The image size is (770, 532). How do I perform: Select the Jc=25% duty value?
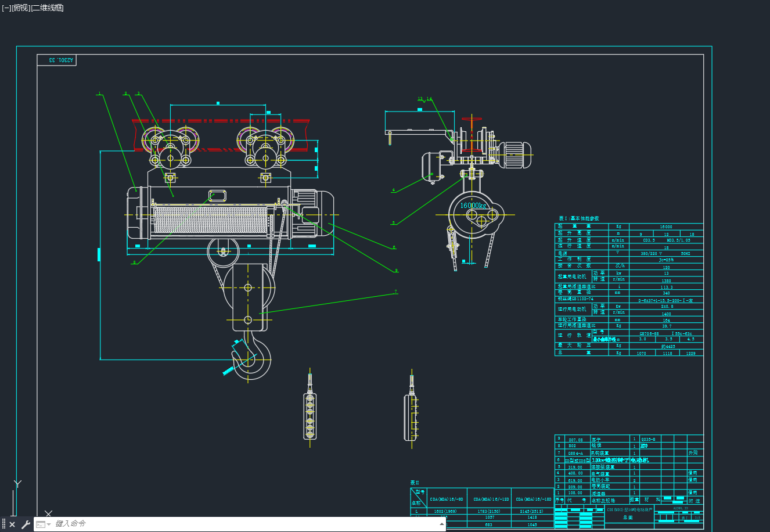coord(666,260)
